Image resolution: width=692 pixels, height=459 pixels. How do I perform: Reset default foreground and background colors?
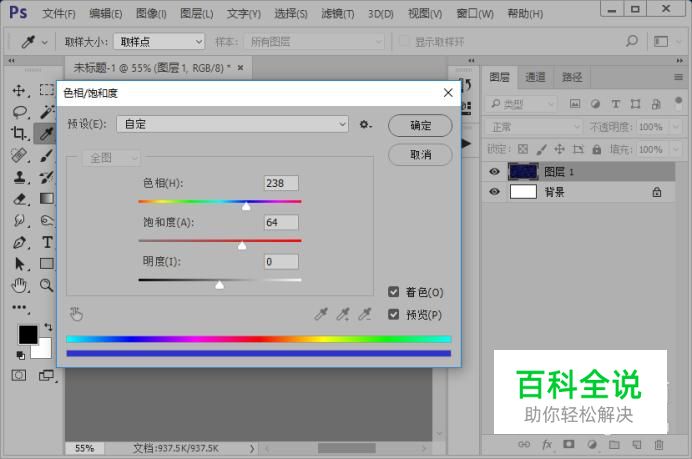(20, 354)
